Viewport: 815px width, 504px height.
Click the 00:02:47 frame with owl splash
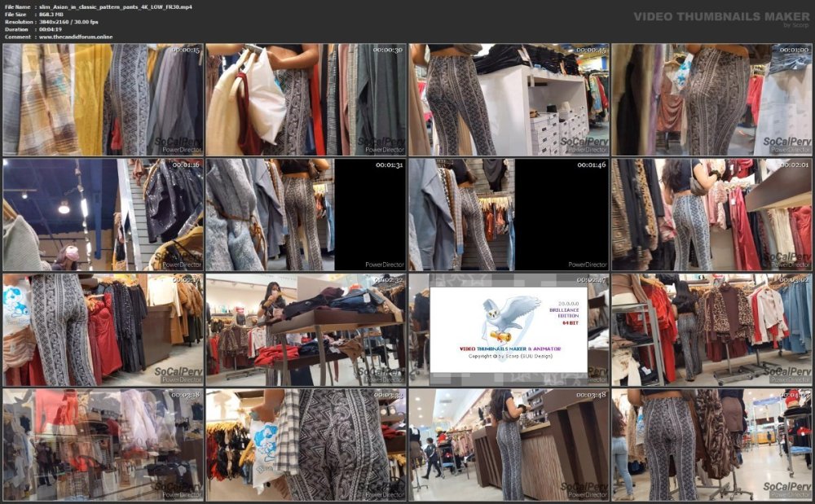509,330
